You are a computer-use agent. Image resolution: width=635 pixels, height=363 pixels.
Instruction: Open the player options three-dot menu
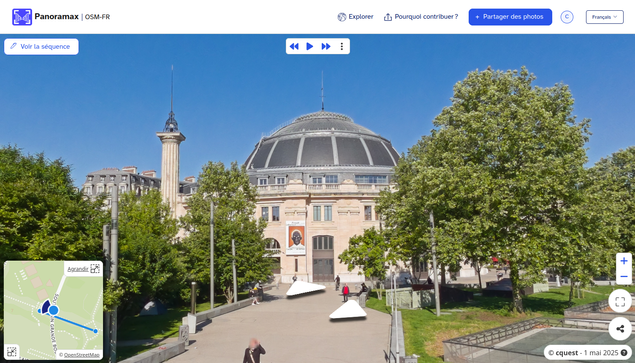tap(342, 47)
